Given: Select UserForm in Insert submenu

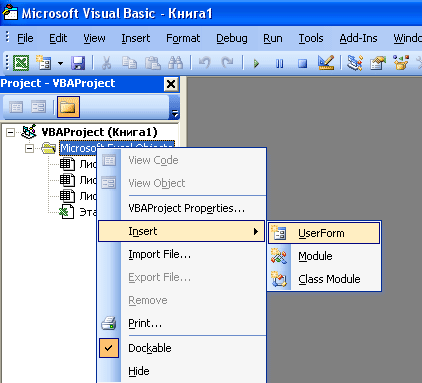Looking at the screenshot, I should pos(324,233).
